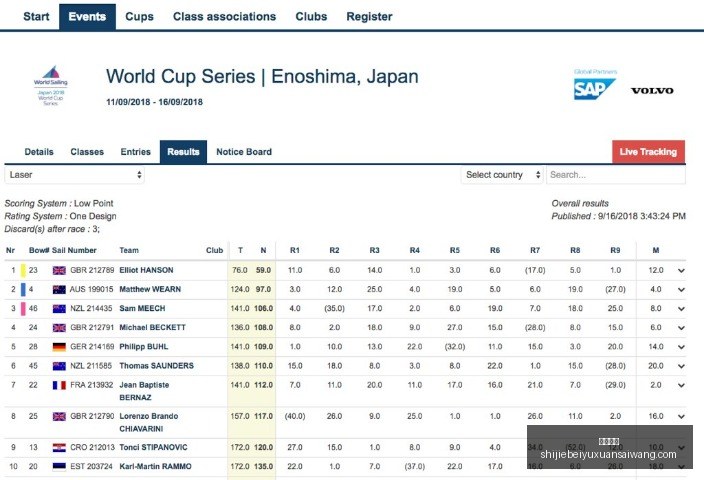Open the Volvo sponsor logo
The image size is (704, 480).
[x=652, y=91]
